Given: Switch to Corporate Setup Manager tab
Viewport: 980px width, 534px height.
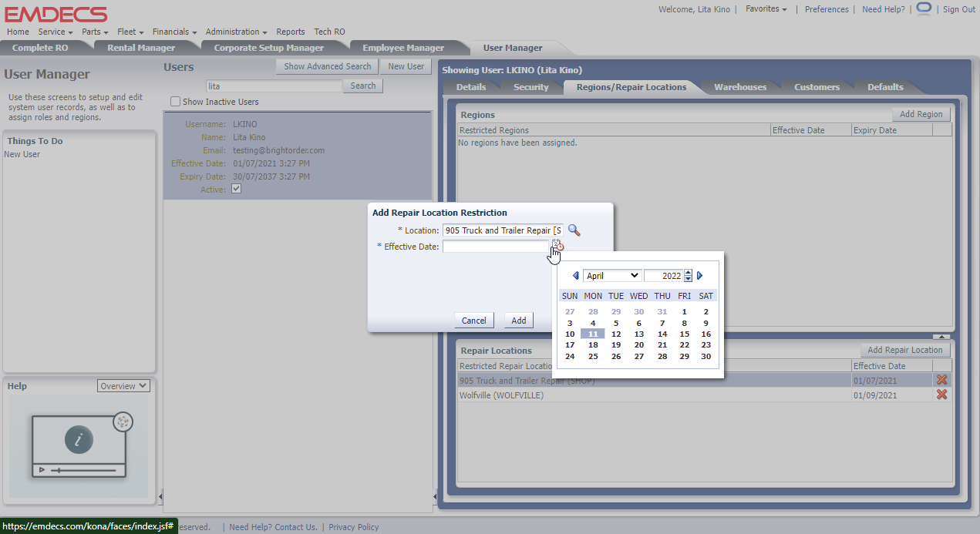Looking at the screenshot, I should pyautogui.click(x=269, y=48).
